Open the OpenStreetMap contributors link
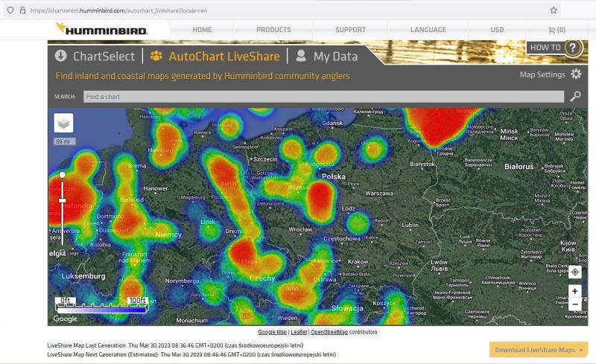The image size is (596, 364). [329, 332]
